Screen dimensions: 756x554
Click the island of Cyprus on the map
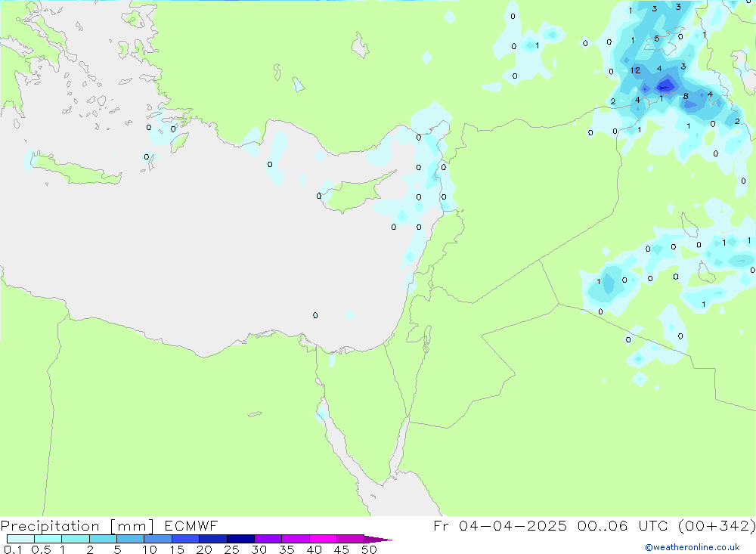[355, 194]
